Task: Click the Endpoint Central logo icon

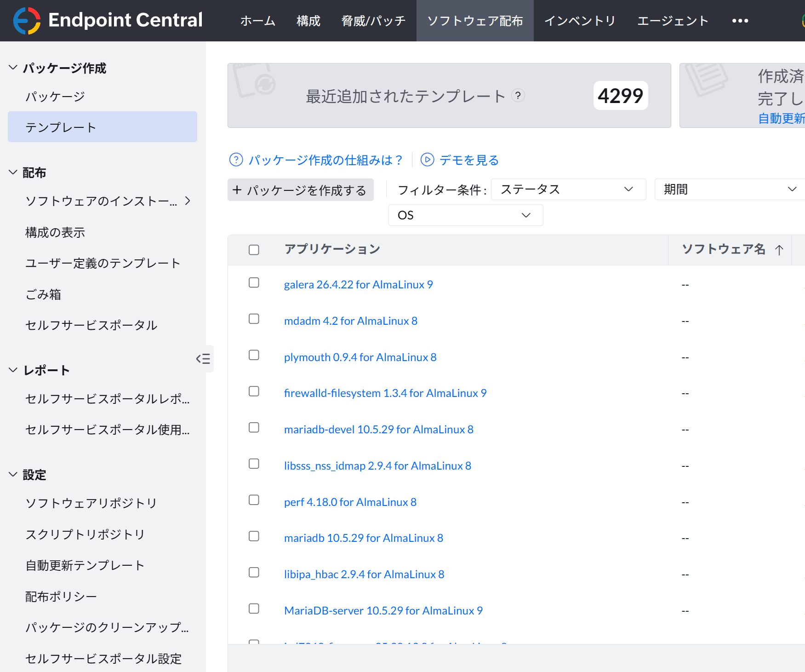Action: tap(27, 21)
